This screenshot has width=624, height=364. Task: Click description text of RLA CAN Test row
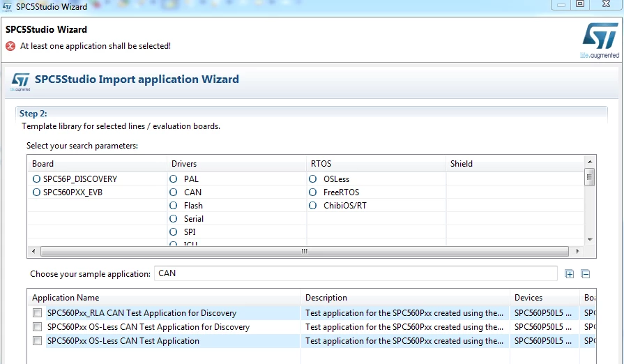404,313
